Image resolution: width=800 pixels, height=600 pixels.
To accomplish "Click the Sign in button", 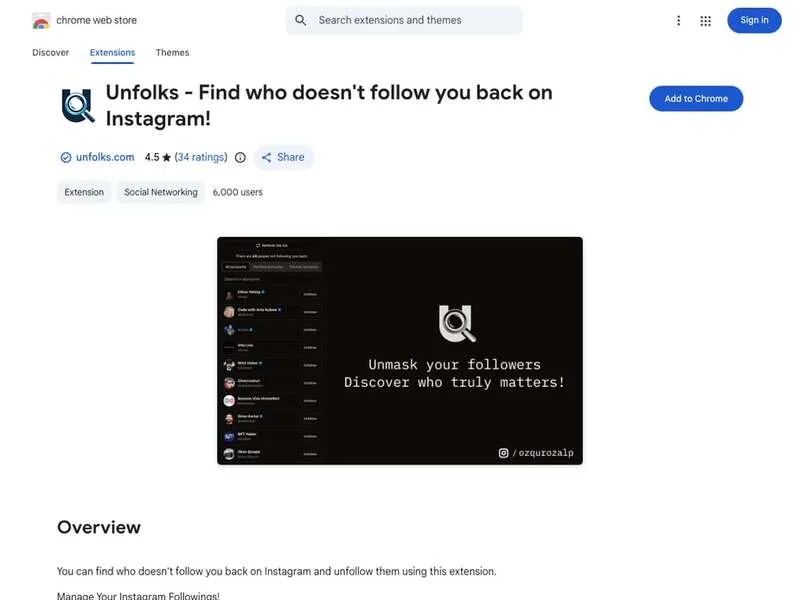I will [754, 20].
